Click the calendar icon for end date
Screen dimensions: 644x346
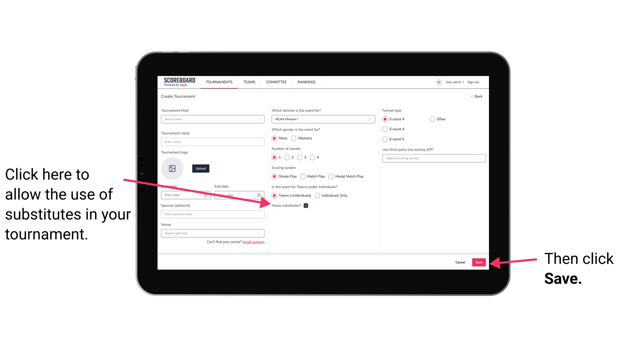tap(259, 195)
